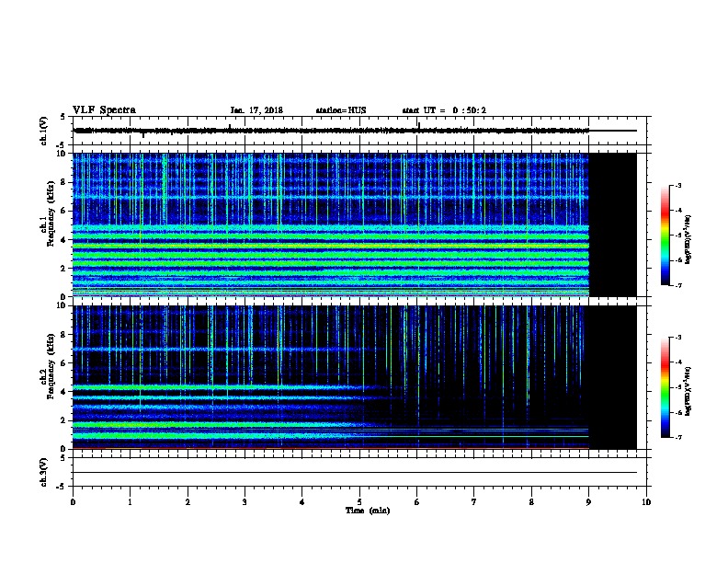This screenshot has width=728, height=563.
Task: Select the "Time (min)" x-axis label
Action: click(x=368, y=511)
